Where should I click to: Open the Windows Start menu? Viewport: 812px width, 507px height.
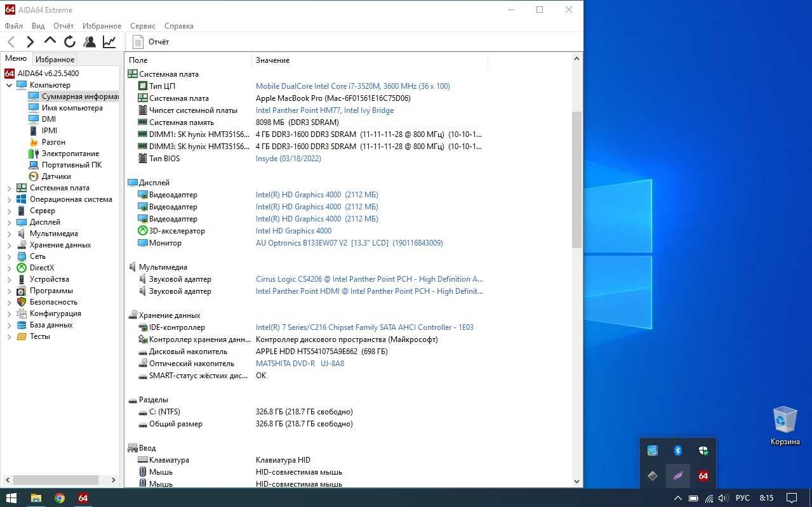pyautogui.click(x=11, y=498)
